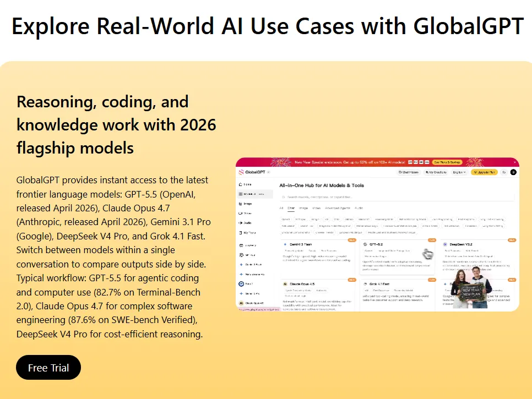Screen dimensions: 532x399
Task: Click the GPT-5.2 card icon in the preview
Action: point(365,244)
